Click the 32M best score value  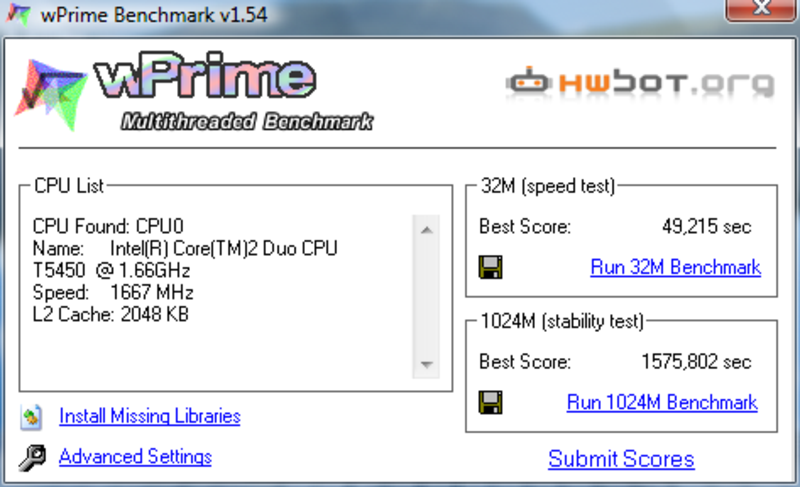[707, 226]
